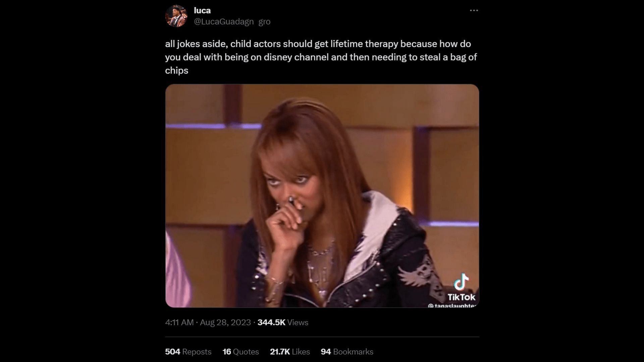The width and height of the screenshot is (644, 362).
Task: Click the TikTok logo icon on the video
Action: 461,282
